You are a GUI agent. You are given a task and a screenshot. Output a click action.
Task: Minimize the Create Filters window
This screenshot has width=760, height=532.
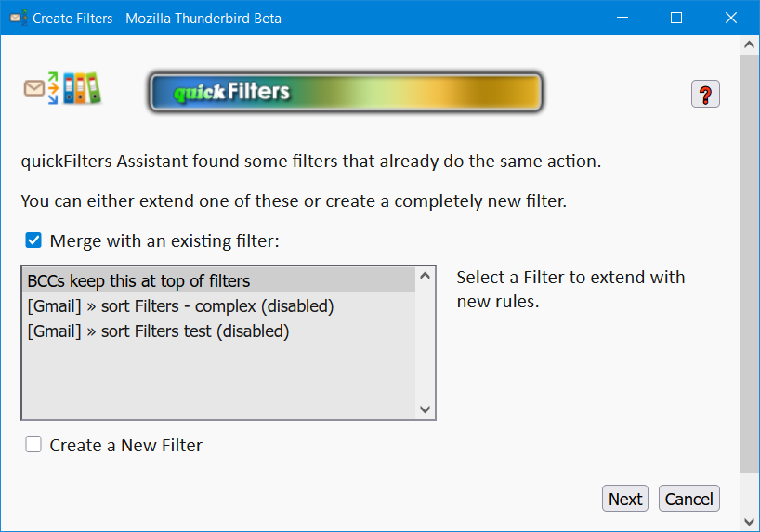point(622,18)
